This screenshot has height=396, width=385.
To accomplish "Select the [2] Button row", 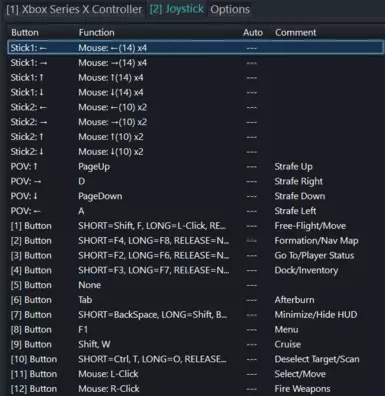I will [x=195, y=241].
